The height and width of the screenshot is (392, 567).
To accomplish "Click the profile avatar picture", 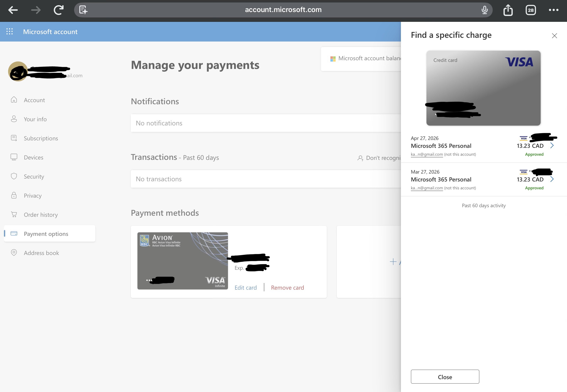I will click(18, 71).
